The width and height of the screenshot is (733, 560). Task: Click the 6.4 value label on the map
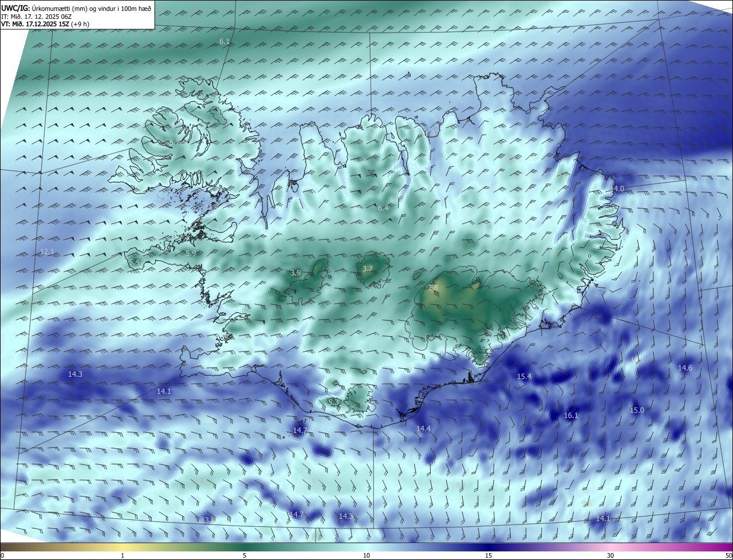tap(383, 208)
